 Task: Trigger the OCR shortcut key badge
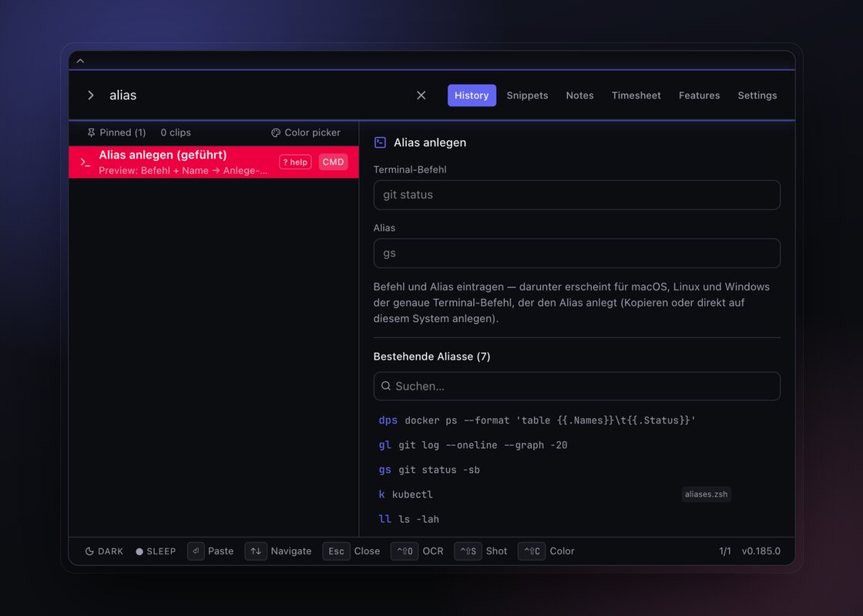[x=405, y=551]
